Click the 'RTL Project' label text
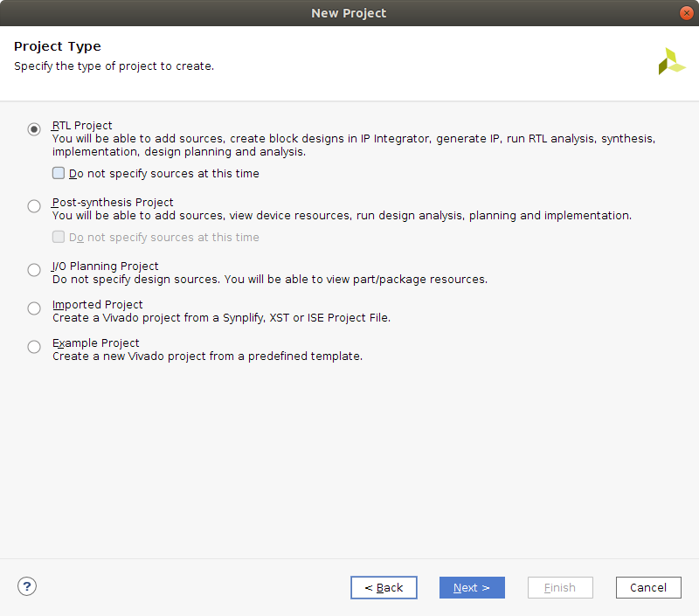This screenshot has height=616, width=699. pos(82,126)
